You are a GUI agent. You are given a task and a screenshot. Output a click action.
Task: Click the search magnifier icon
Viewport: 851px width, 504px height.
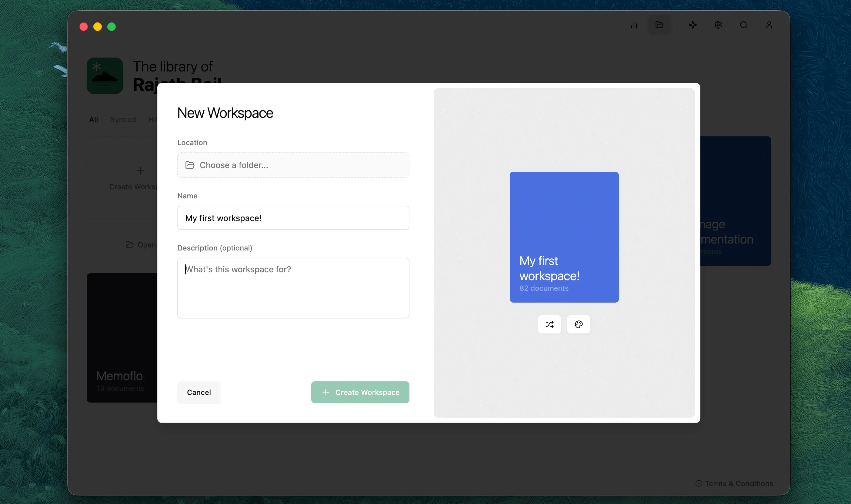click(744, 25)
